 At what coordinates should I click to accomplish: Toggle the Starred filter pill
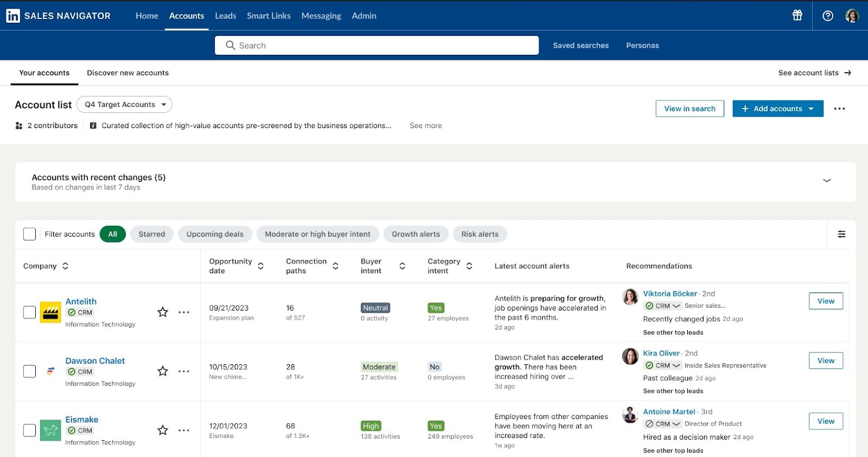click(152, 234)
